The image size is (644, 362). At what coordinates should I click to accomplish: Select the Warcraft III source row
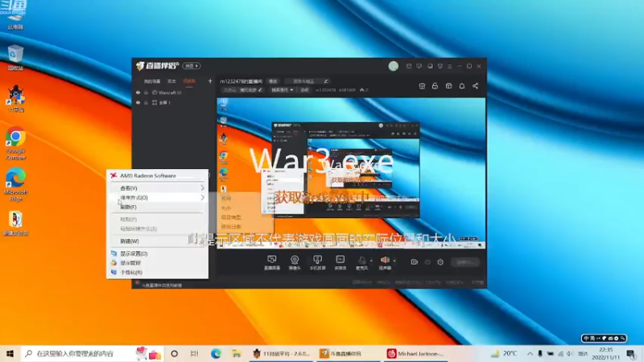click(x=174, y=93)
